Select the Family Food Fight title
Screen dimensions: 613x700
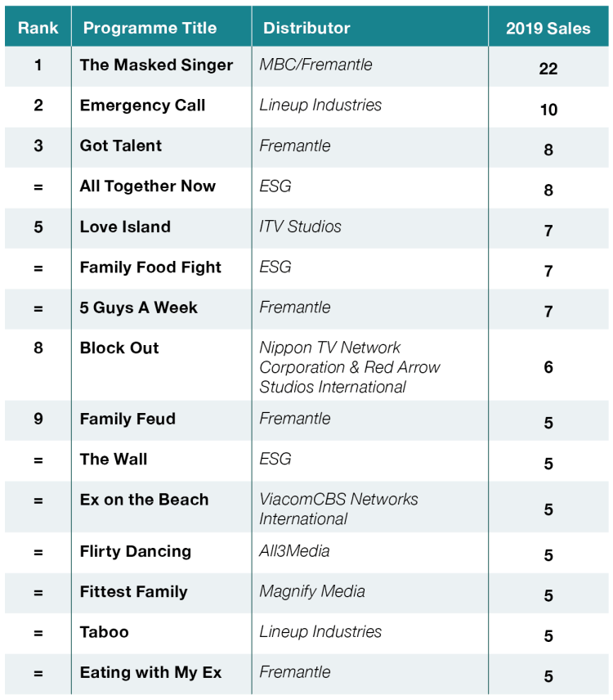[x=150, y=267]
